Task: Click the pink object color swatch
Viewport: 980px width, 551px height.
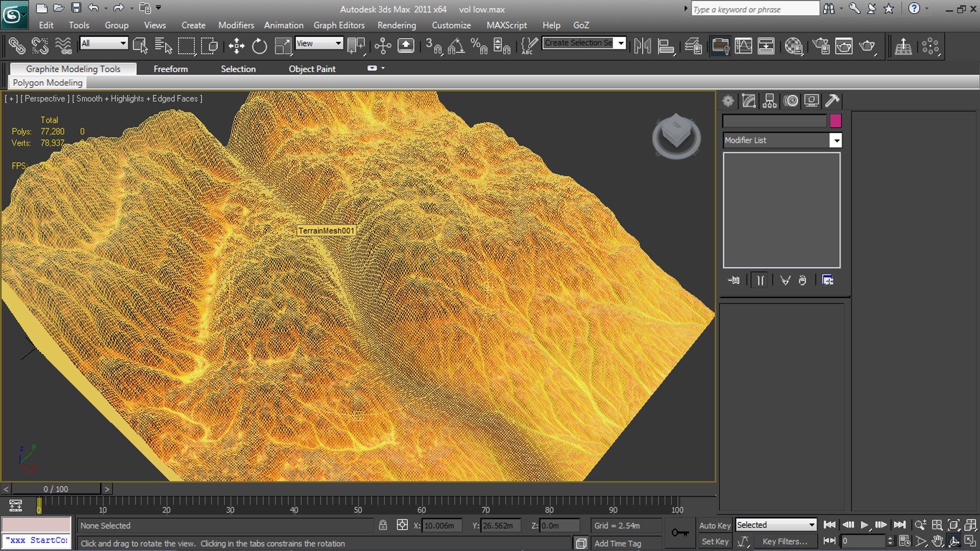Action: 835,121
